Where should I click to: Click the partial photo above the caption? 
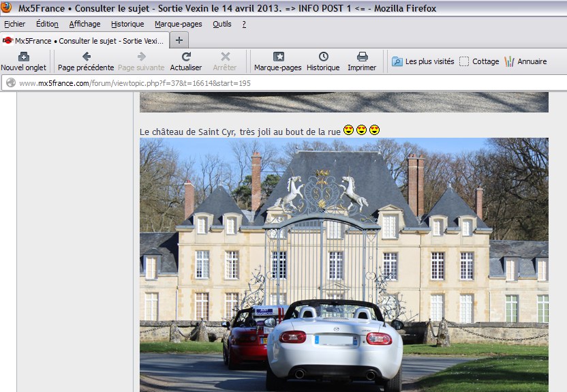[x=344, y=102]
